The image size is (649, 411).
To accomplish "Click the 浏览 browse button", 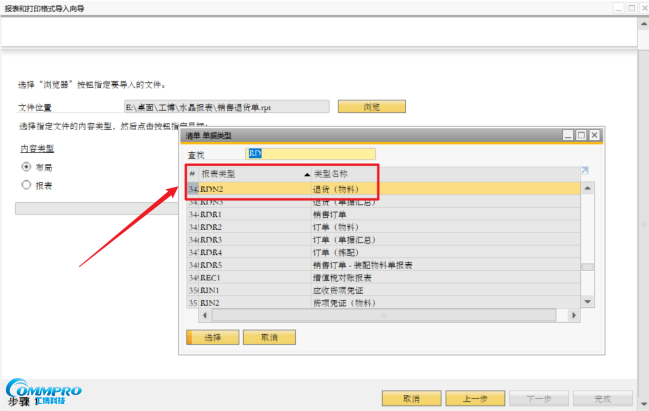I will [x=371, y=106].
